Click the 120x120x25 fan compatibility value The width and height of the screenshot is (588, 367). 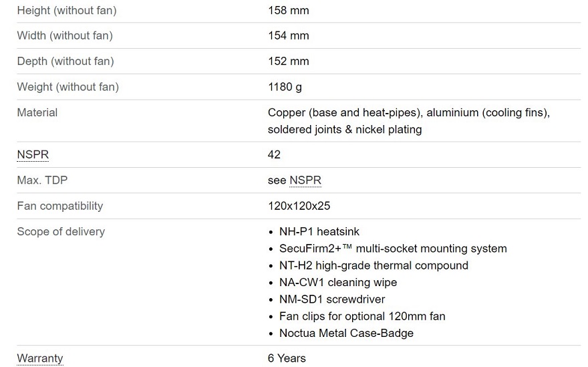coord(299,206)
